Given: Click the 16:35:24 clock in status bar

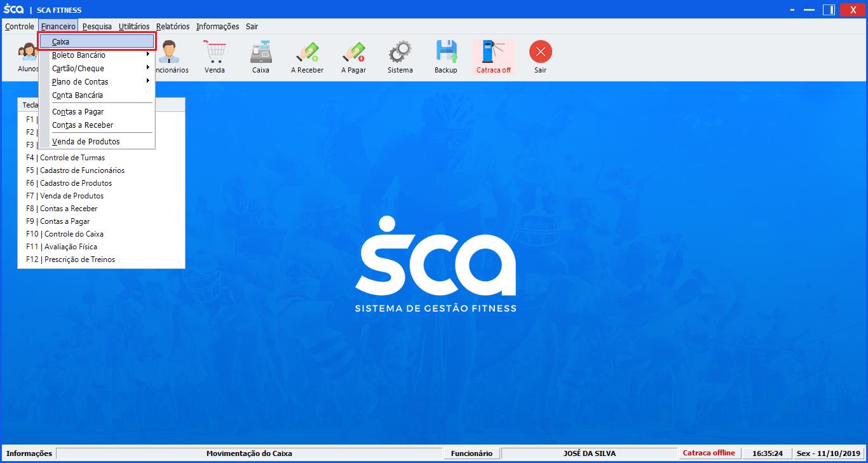Looking at the screenshot, I should [x=768, y=453].
